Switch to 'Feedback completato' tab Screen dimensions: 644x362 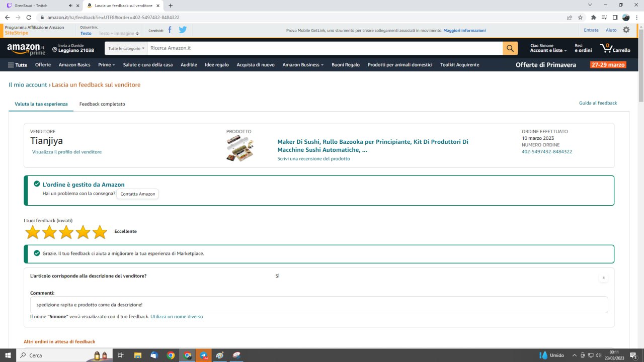[x=102, y=104]
